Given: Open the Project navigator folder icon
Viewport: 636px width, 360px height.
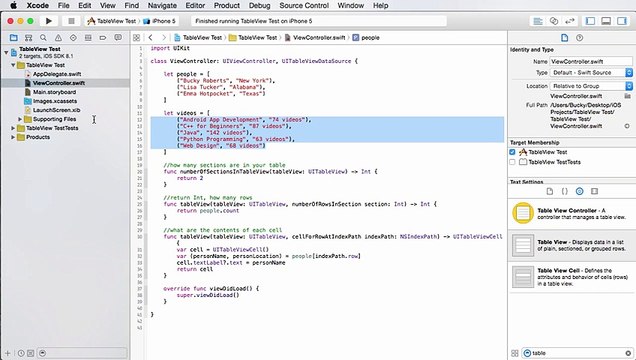Looking at the screenshot, I should click(x=13, y=38).
